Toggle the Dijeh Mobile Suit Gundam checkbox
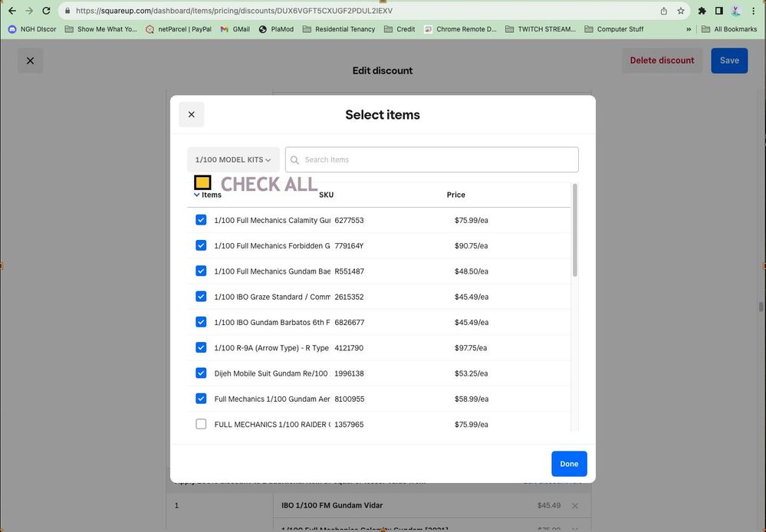Viewport: 766px width, 532px height. click(201, 373)
